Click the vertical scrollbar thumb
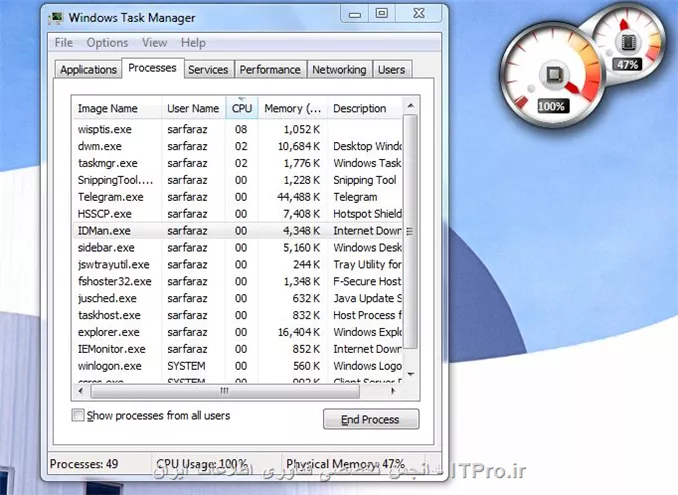The image size is (678, 495). click(410, 231)
